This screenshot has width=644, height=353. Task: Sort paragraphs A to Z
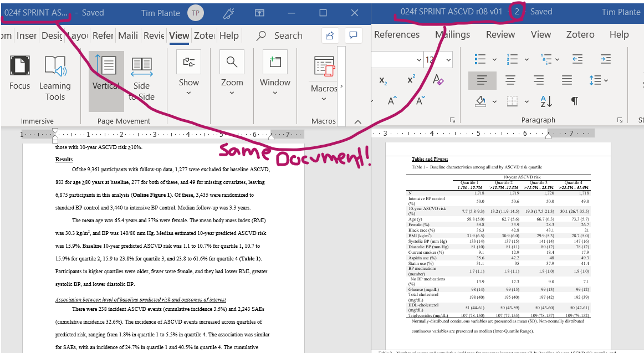click(x=546, y=101)
